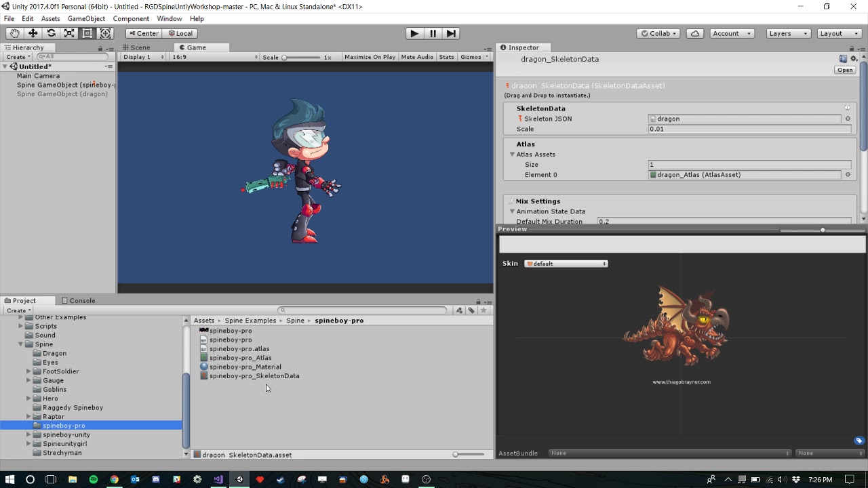This screenshot has height=488, width=868.
Task: Select the Hand tool in the toolbar
Action: tap(14, 33)
